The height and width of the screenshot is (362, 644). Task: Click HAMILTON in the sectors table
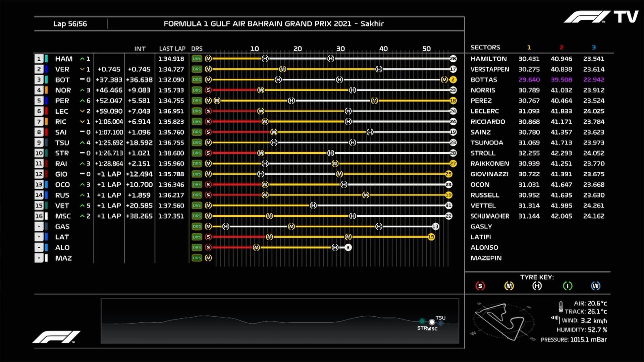[x=488, y=59]
